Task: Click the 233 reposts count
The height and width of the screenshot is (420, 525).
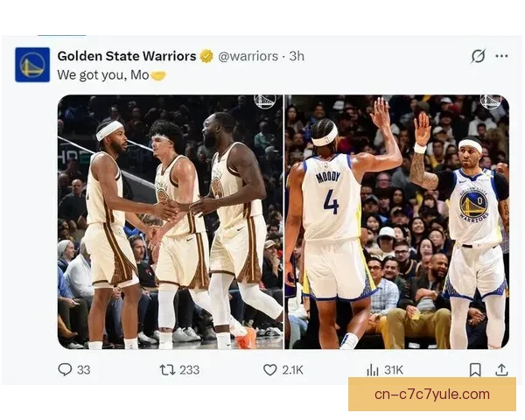Action: (x=190, y=370)
